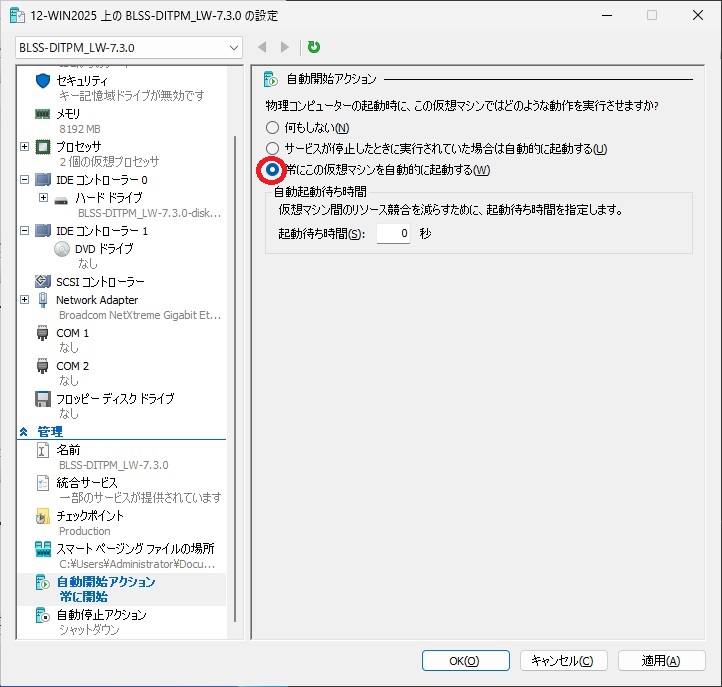Click the C:¥Users¥Administrator¥Docu... path text
Viewport: 722px width, 687px height.
coord(137,565)
